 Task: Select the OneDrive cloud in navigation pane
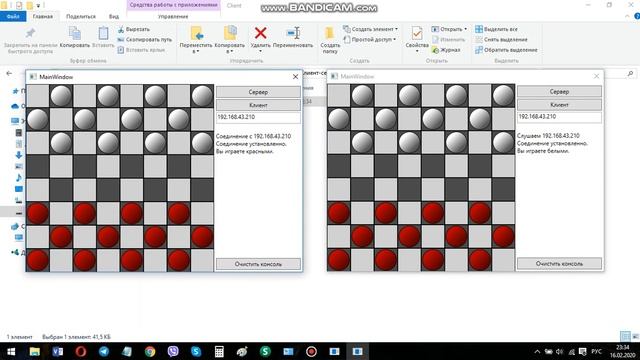[x=16, y=106]
